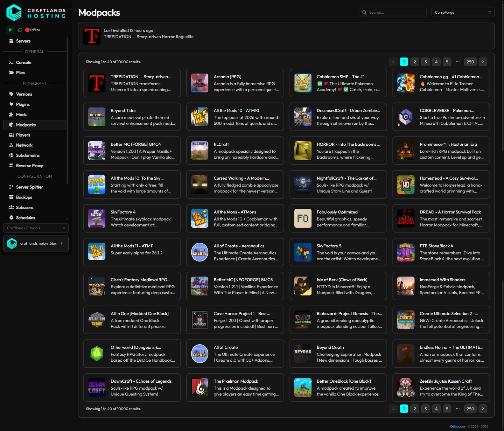Go to page 5 in bottom pagination
The image size is (504, 431).
(447, 409)
